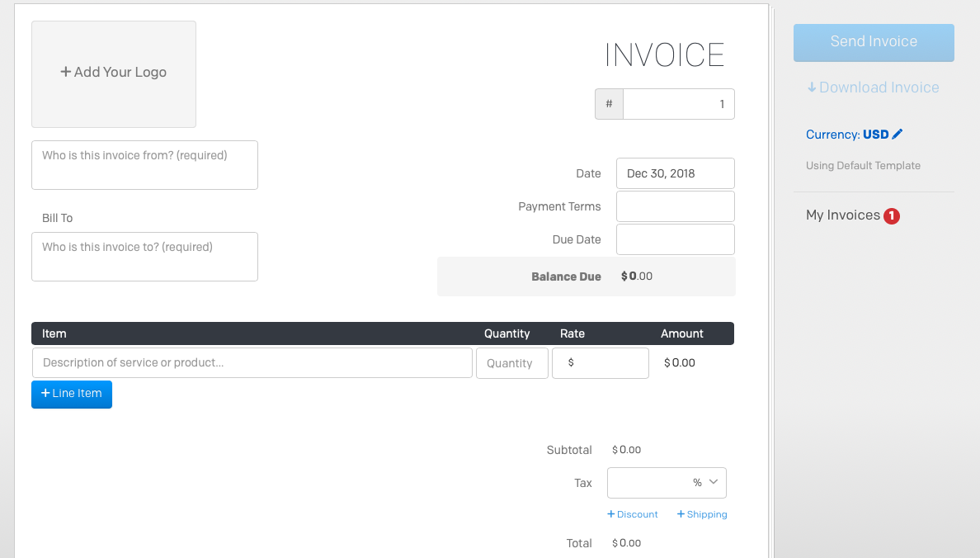Open the Date field showing Dec 30, 2018

(675, 173)
